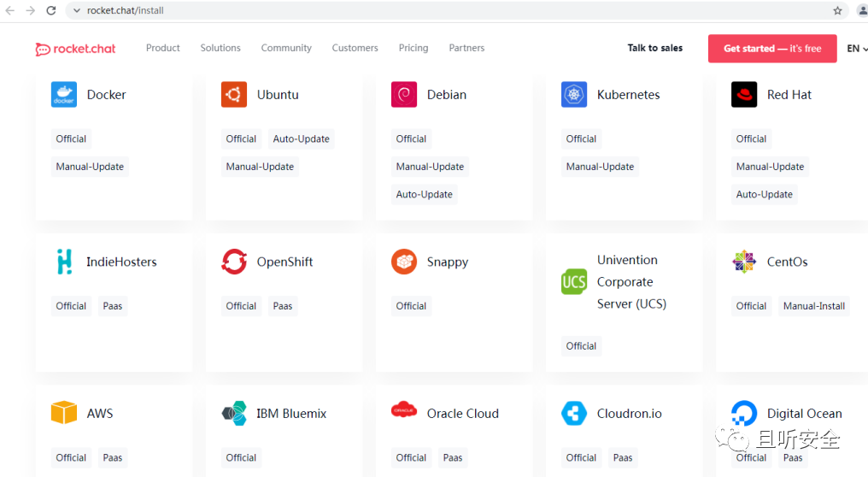868x477 pixels.
Task: Open the Partners menu
Action: 466,48
